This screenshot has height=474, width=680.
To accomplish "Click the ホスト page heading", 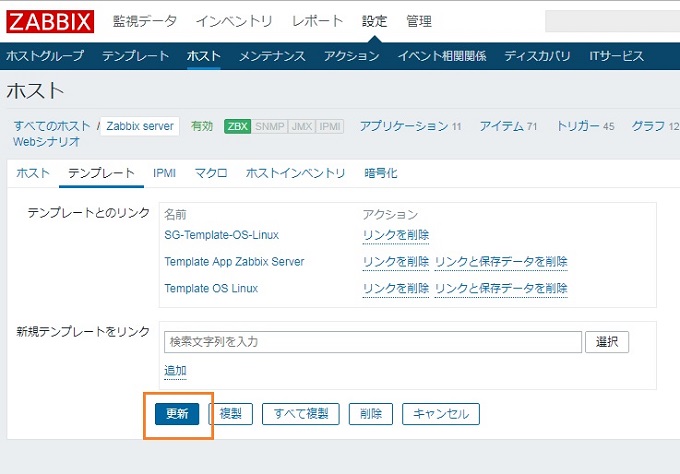I will 35,91.
